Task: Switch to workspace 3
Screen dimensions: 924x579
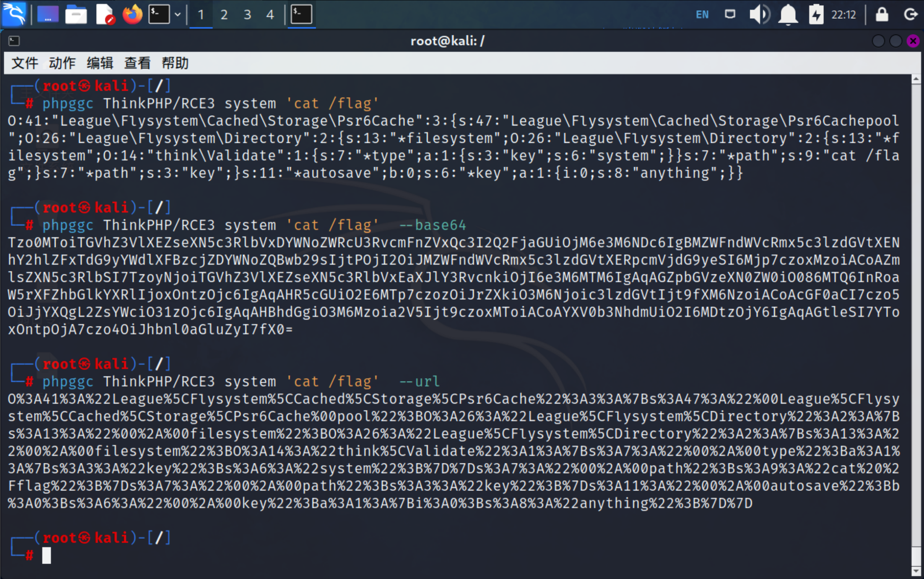Action: [x=247, y=15]
